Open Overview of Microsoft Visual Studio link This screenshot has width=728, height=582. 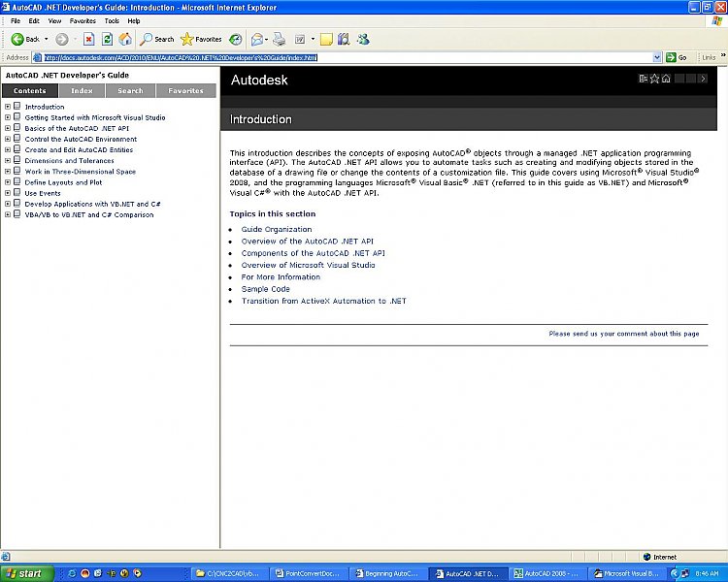tap(308, 265)
